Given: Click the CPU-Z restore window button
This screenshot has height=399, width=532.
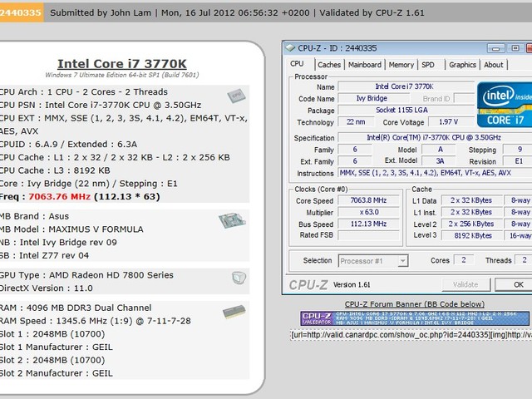Looking at the screenshot, I should click(515, 48).
